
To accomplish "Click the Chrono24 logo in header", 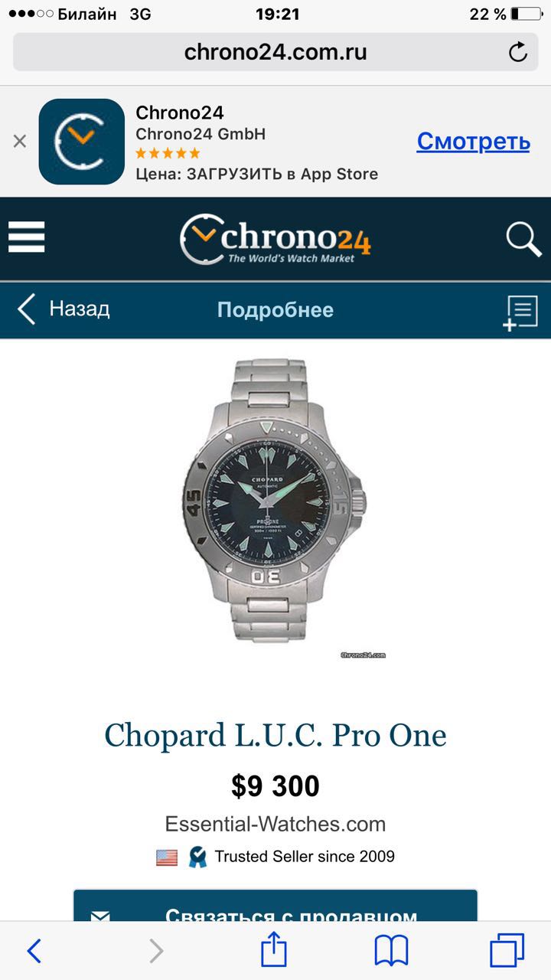I will [275, 239].
